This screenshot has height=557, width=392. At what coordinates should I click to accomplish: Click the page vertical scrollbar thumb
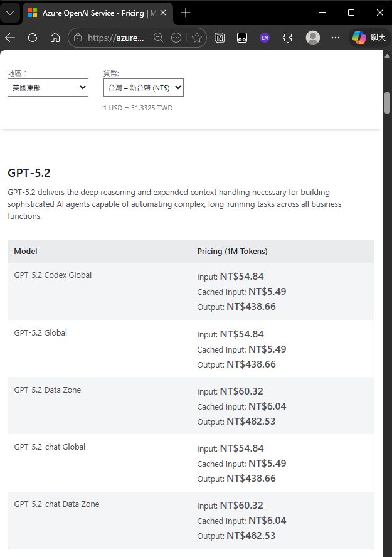click(x=388, y=103)
